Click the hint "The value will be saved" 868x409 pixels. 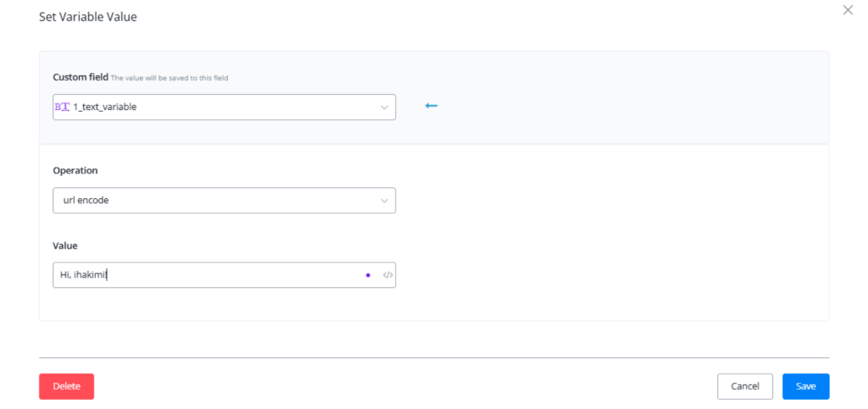pos(170,78)
